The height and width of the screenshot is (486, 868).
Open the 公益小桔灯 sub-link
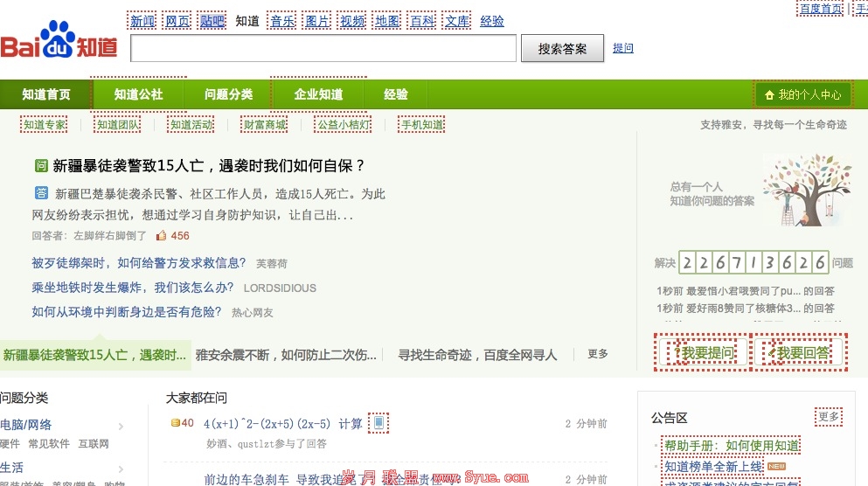point(344,125)
